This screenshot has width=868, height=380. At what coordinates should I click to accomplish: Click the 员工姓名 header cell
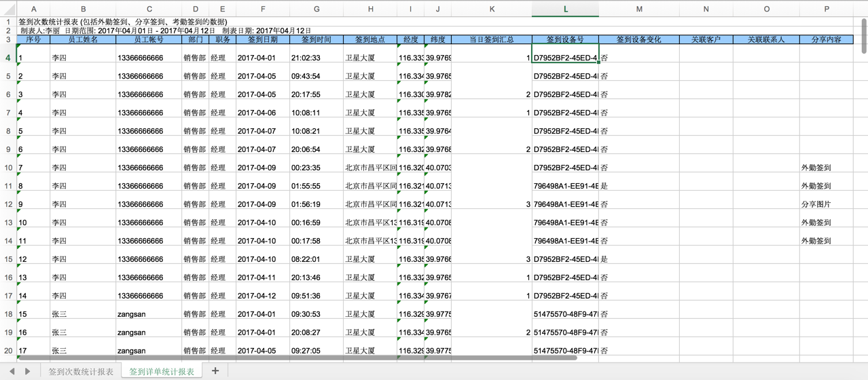click(83, 39)
